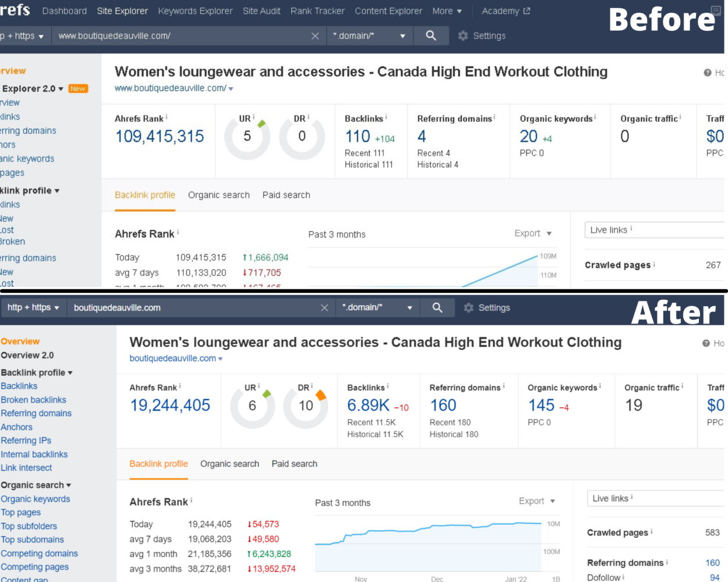The height and width of the screenshot is (582, 728).
Task: Clear the boutiquedeauville.com field using X in After panel
Action: coord(324,308)
